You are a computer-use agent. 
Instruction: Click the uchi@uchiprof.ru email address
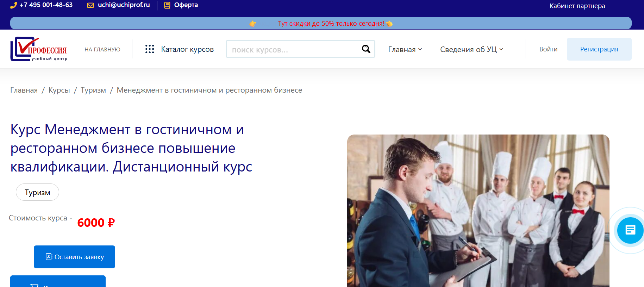click(x=124, y=5)
